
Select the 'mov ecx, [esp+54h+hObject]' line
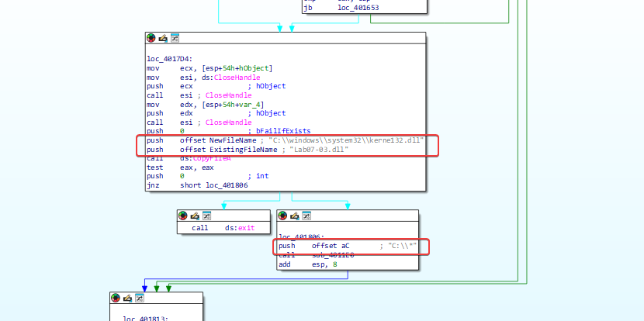pyautogui.click(x=209, y=68)
